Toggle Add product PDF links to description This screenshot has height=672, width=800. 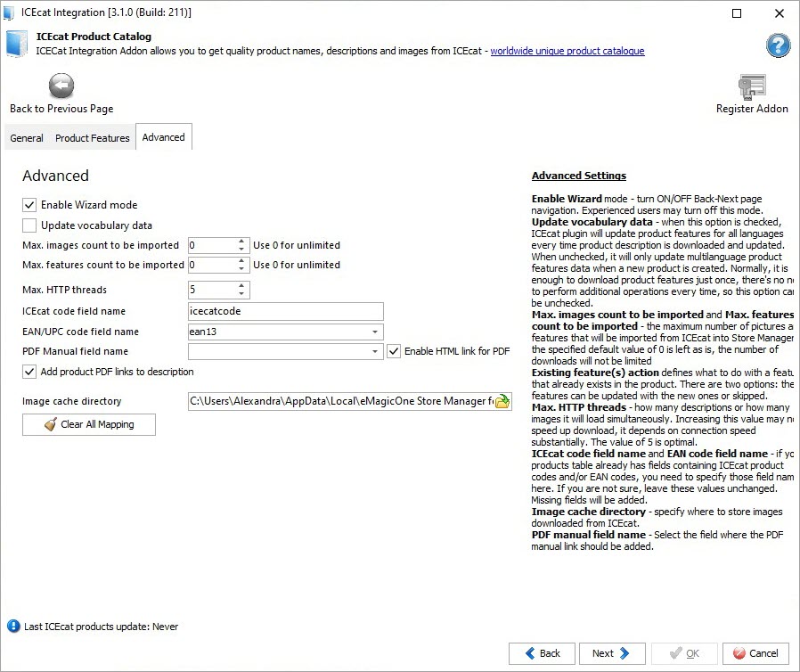[29, 372]
